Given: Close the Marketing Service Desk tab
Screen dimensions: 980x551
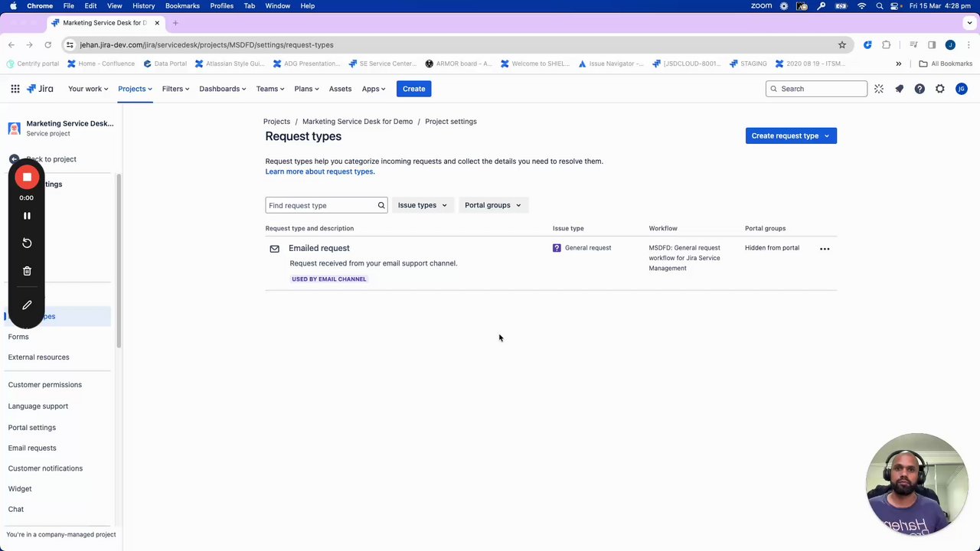Looking at the screenshot, I should (157, 23).
